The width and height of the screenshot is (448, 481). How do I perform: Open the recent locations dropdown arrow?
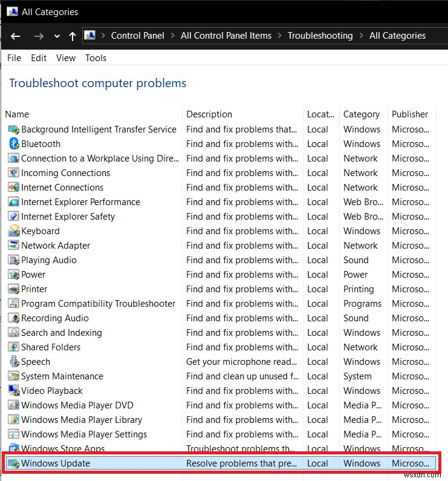pos(57,36)
